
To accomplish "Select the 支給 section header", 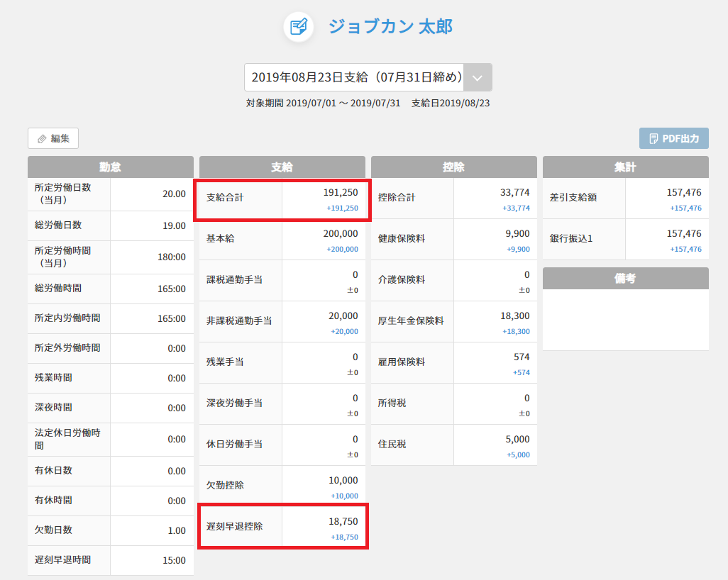I will click(282, 167).
